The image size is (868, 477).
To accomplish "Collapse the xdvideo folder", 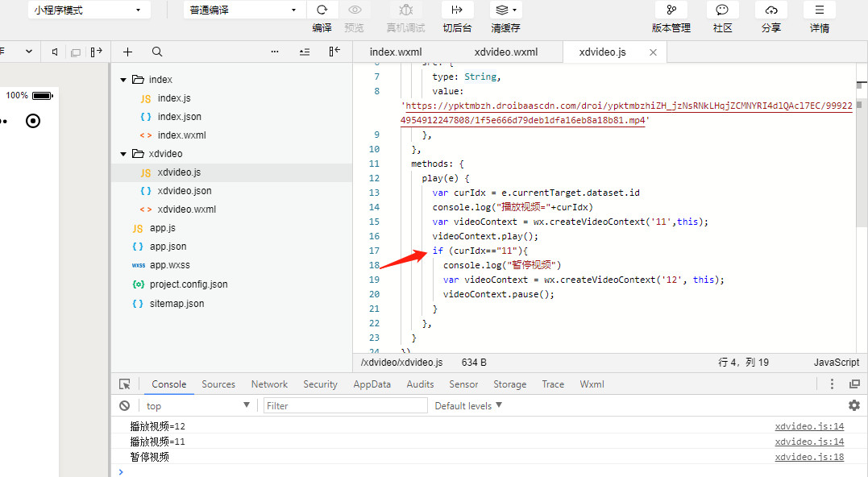I will click(x=123, y=154).
